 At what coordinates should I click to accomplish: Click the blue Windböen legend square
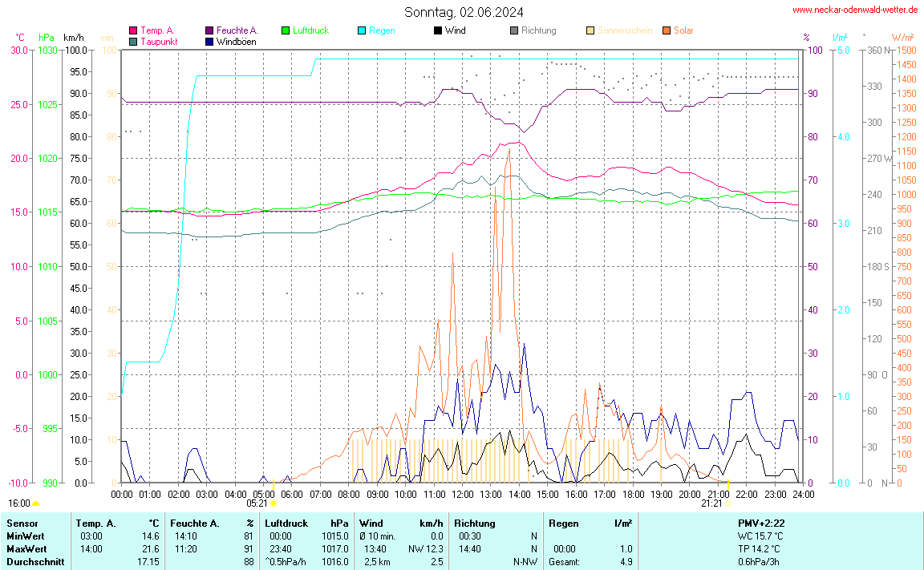(x=209, y=41)
